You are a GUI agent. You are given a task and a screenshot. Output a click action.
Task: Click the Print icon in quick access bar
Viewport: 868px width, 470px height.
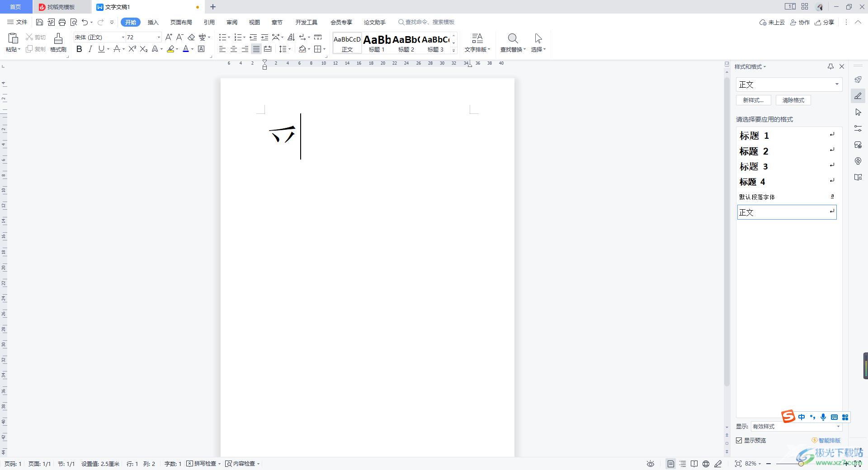coord(62,22)
